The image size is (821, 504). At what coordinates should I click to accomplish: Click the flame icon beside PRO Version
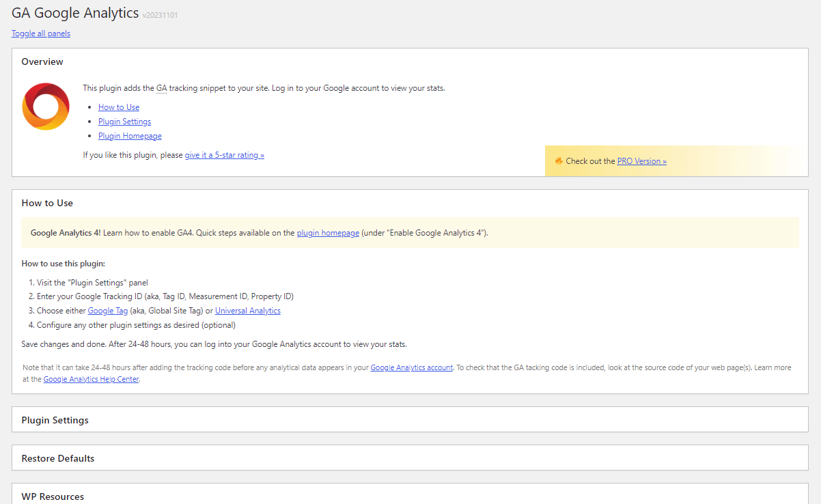[559, 161]
